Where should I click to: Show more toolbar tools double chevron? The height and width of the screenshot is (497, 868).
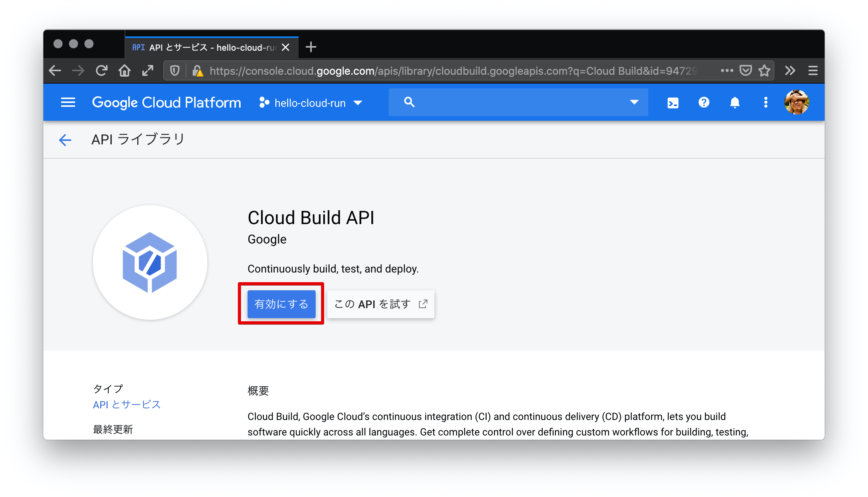[790, 70]
